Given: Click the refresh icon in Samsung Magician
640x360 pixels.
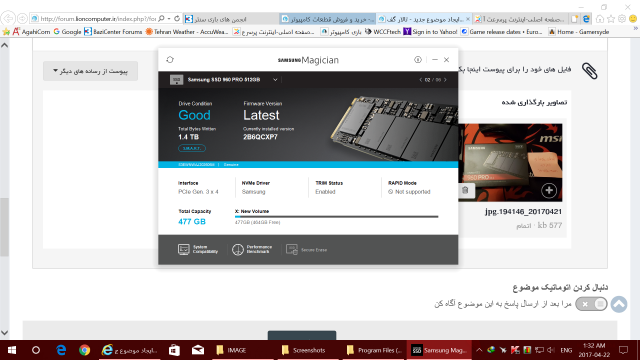Looking at the screenshot, I should pyautogui.click(x=170, y=60).
